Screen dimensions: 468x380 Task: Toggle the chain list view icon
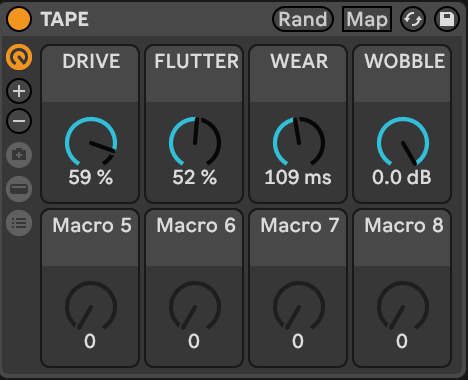click(x=19, y=189)
